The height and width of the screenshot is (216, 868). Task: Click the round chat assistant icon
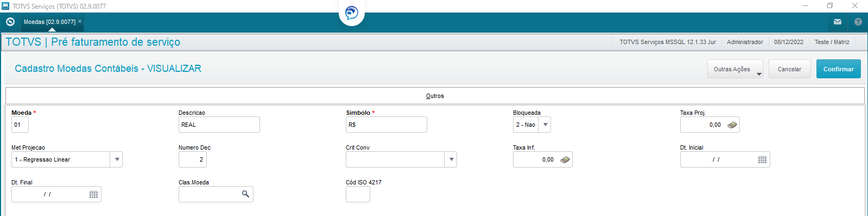pos(352,13)
